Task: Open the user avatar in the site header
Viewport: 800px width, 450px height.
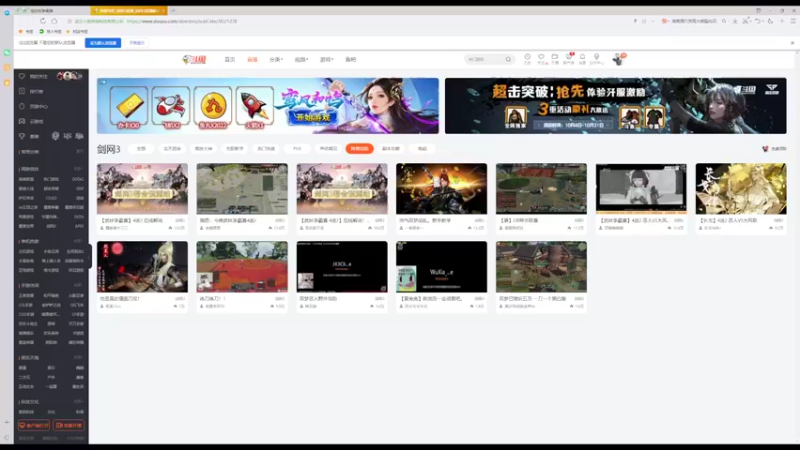Action: [618, 59]
